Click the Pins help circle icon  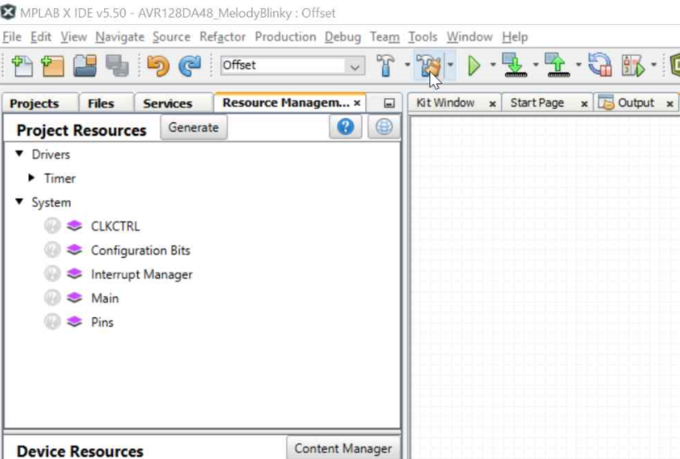[x=52, y=322]
